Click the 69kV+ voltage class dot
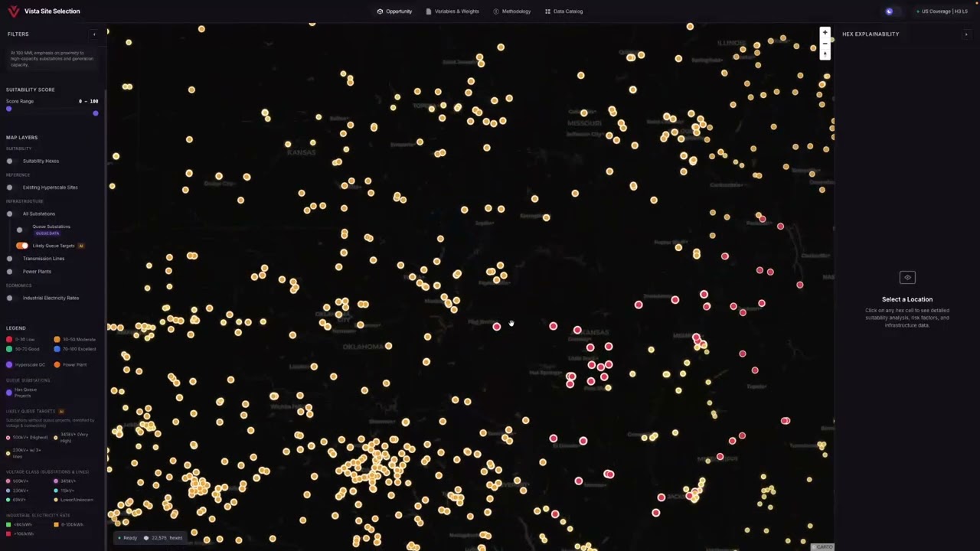 [x=8, y=500]
